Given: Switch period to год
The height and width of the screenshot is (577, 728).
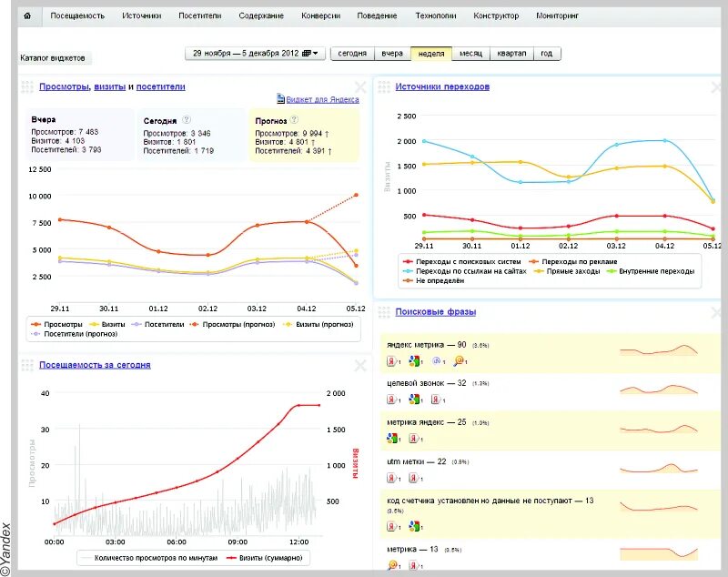Looking at the screenshot, I should [x=547, y=54].
